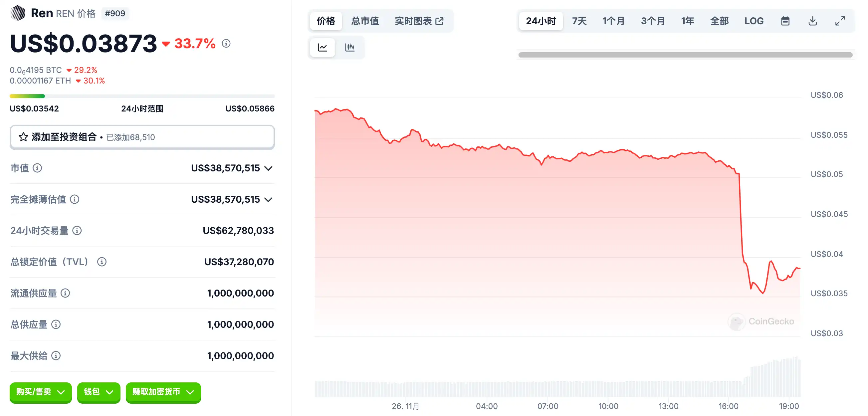Switch to the line chart view icon
The image size is (868, 416).
click(x=323, y=47)
